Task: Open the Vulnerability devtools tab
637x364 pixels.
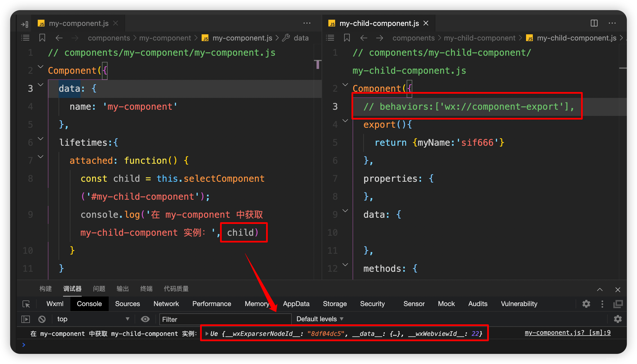Action: [519, 304]
